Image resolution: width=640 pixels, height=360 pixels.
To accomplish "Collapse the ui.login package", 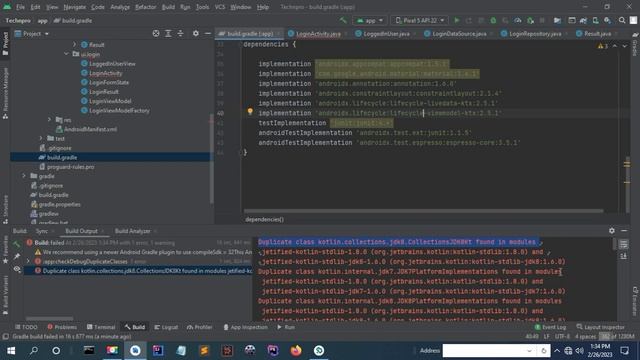I will click(x=66, y=54).
